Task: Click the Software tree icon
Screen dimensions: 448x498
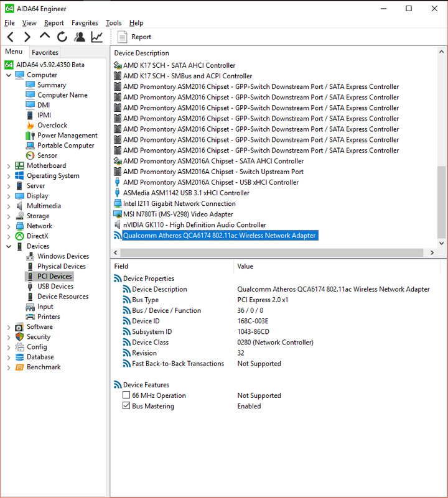Action: [19, 327]
